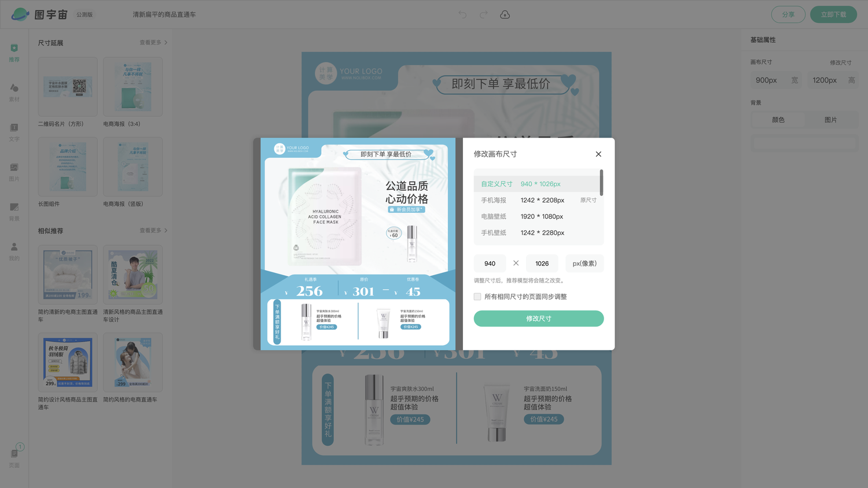Click the document title 清新扁平的商品直通车

(164, 14)
